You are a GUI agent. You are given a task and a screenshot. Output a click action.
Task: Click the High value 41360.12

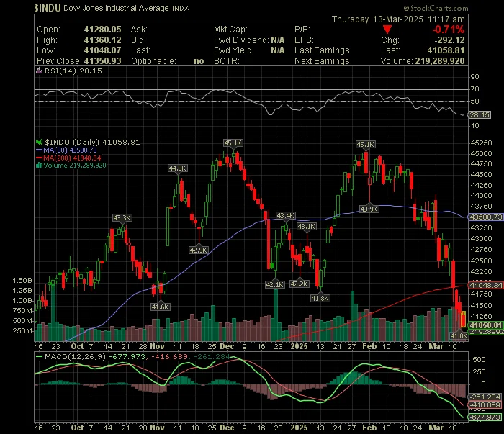pyautogui.click(x=102, y=40)
